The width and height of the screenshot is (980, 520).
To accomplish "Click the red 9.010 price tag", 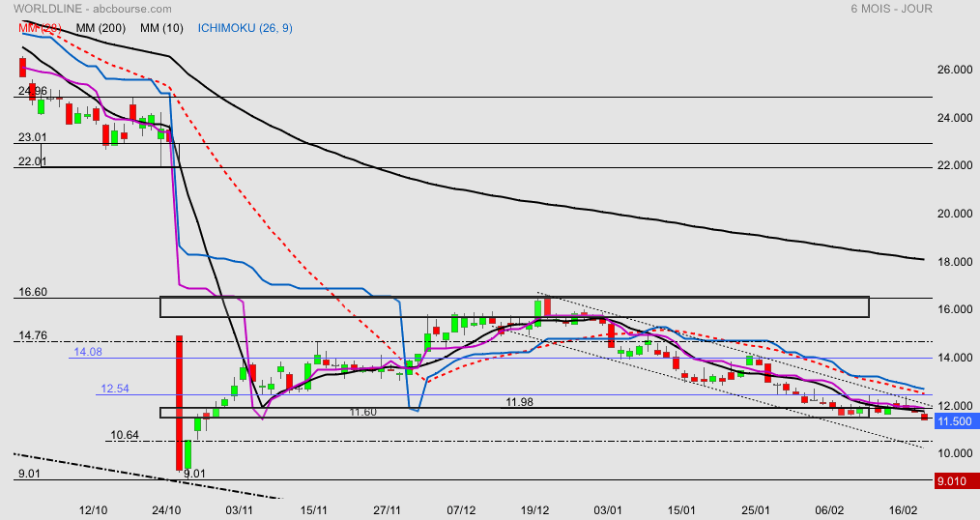I will [x=957, y=481].
